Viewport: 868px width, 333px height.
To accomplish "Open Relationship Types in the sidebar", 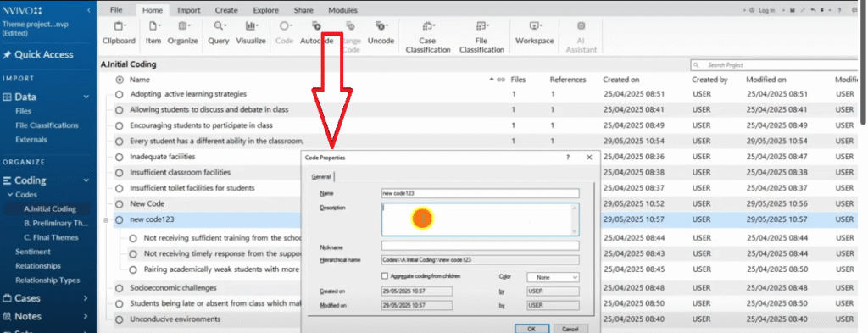I will (x=47, y=280).
